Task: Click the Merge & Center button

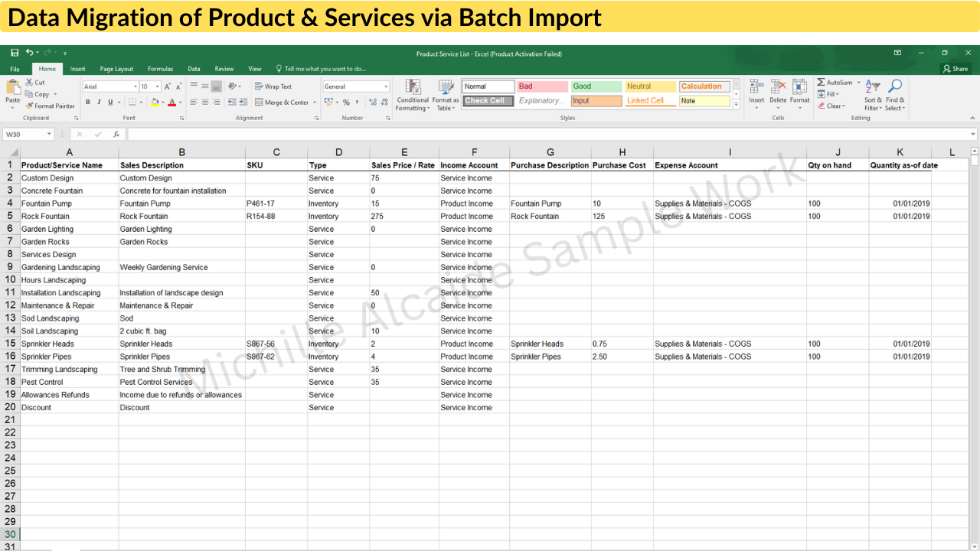Action: (x=285, y=103)
